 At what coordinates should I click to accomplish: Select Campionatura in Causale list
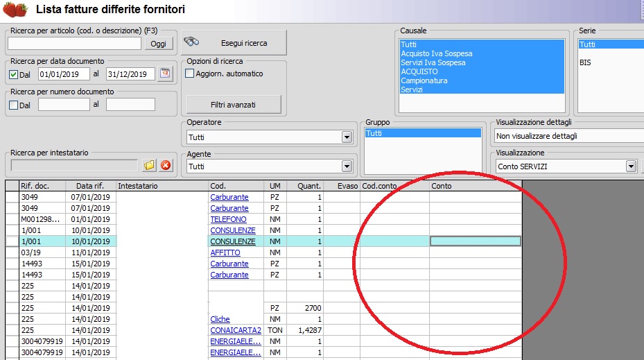coord(482,80)
